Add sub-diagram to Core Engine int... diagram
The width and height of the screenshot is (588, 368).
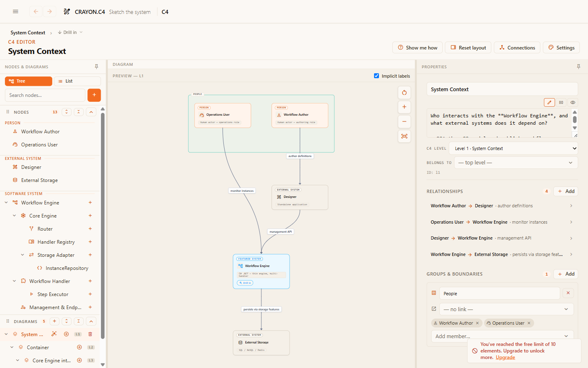coord(80,360)
